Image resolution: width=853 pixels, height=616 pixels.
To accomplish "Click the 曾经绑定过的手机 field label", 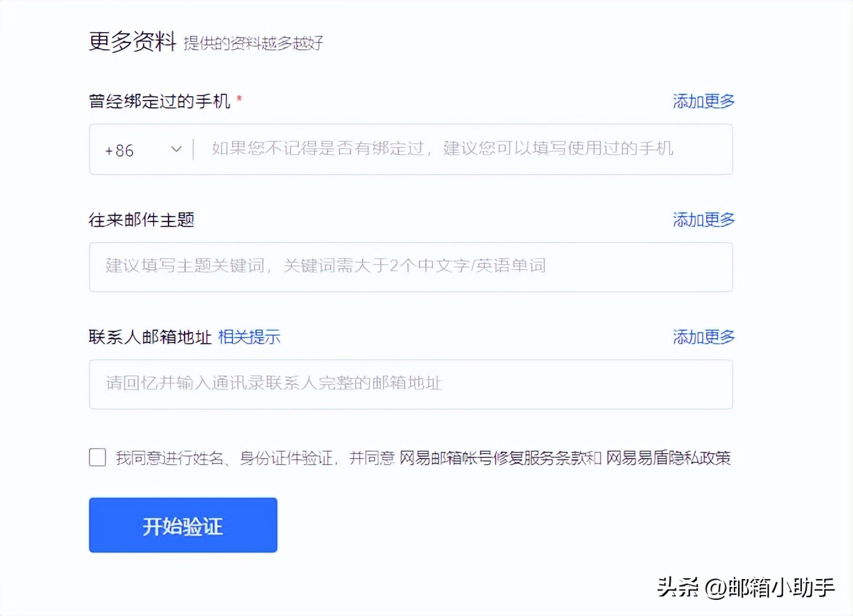I will (x=160, y=101).
